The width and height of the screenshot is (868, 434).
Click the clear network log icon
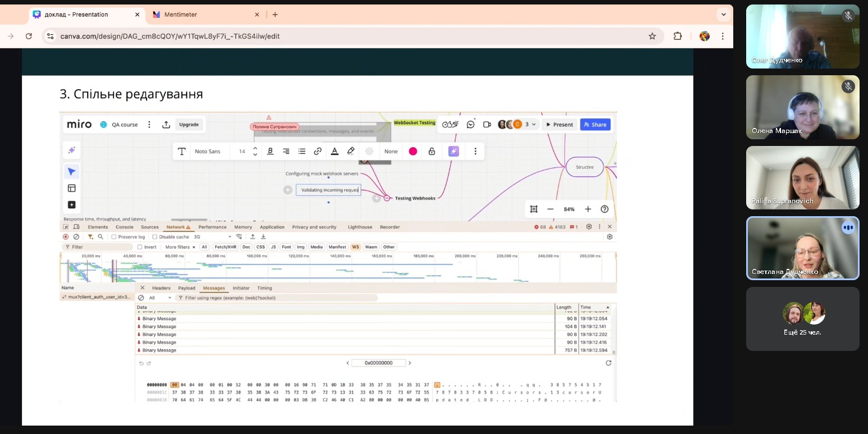(76, 237)
